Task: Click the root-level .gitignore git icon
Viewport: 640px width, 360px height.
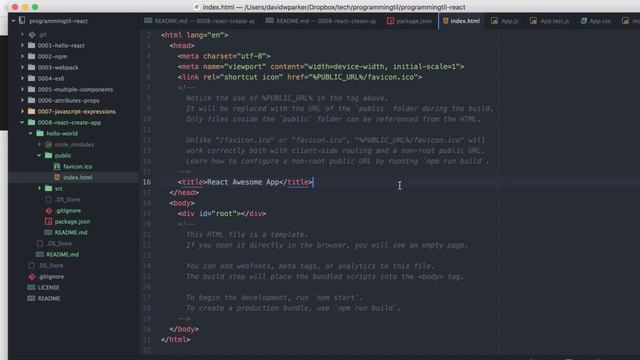Action: (x=32, y=276)
